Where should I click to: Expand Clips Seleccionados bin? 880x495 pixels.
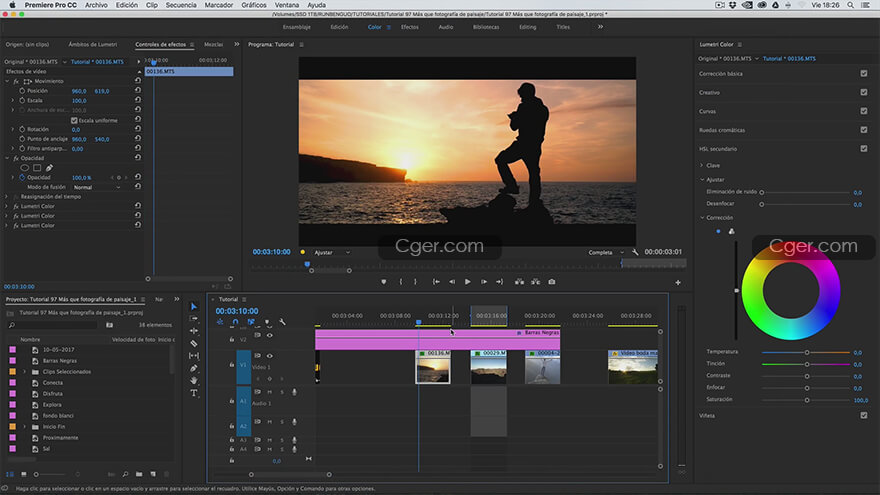25,372
